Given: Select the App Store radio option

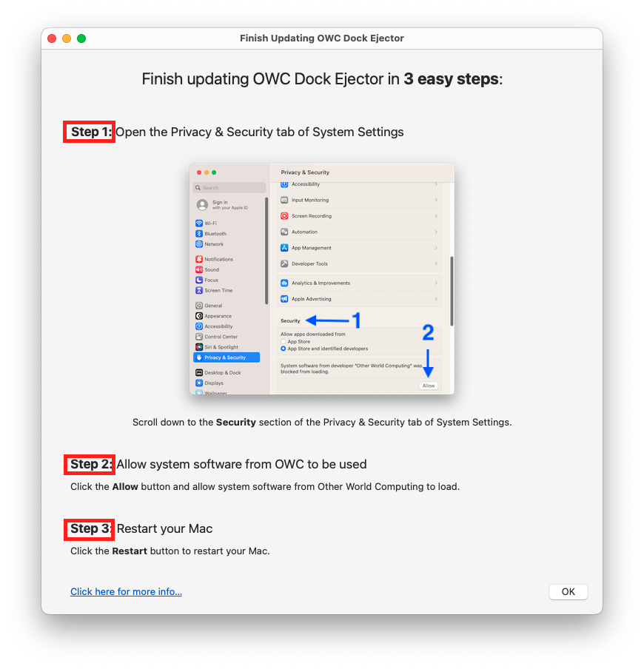Looking at the screenshot, I should 283,341.
